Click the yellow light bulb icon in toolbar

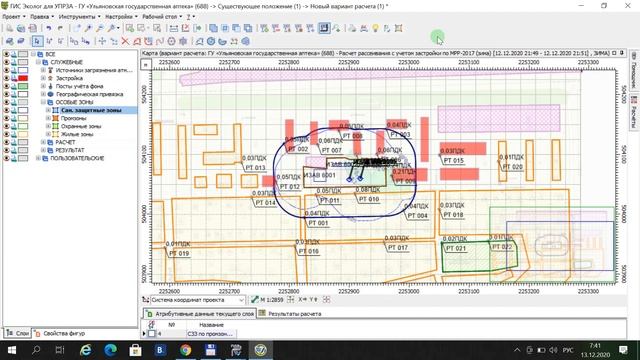(375, 28)
